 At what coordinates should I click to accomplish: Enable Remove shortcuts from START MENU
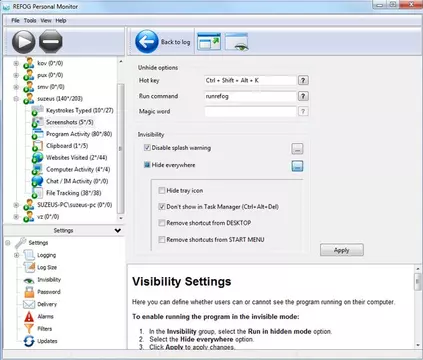point(162,239)
